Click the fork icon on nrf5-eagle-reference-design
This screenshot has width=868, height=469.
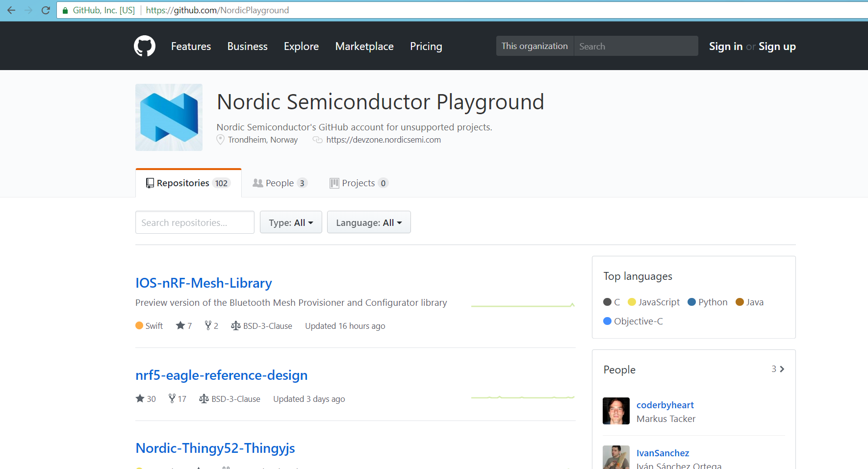tap(172, 398)
